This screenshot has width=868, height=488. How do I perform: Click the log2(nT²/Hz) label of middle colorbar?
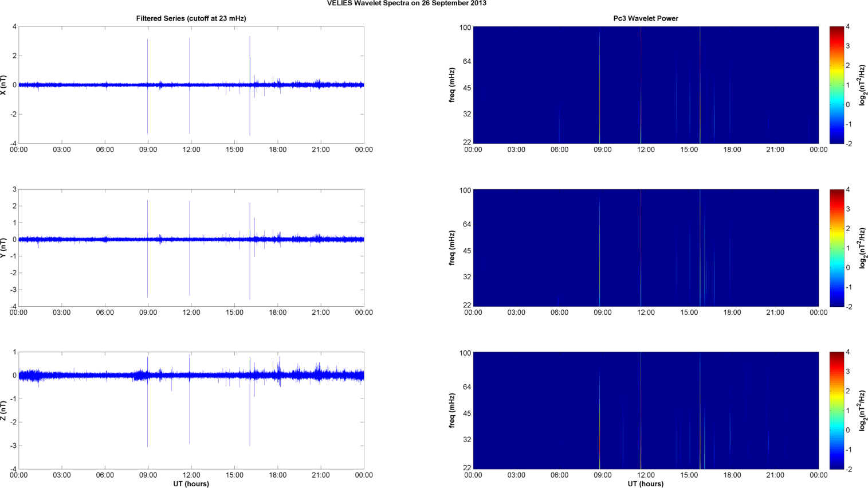pyautogui.click(x=862, y=248)
